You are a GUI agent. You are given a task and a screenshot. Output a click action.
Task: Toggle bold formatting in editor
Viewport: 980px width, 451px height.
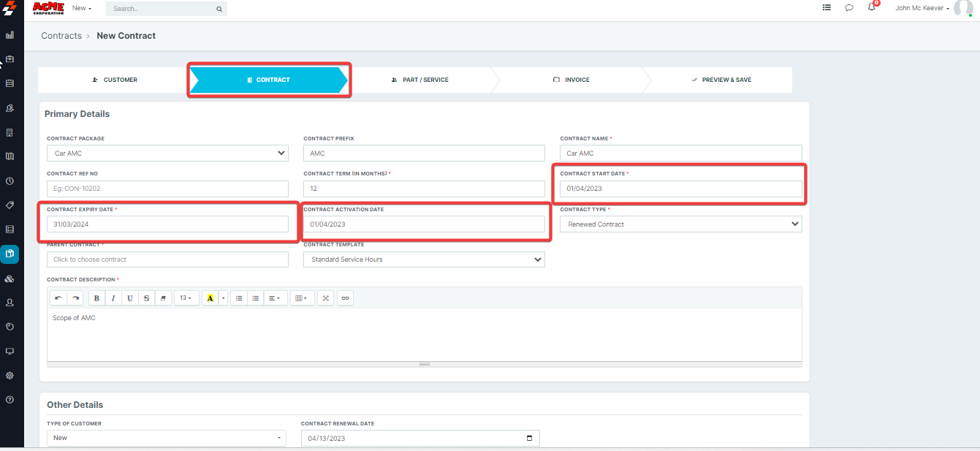(x=97, y=298)
